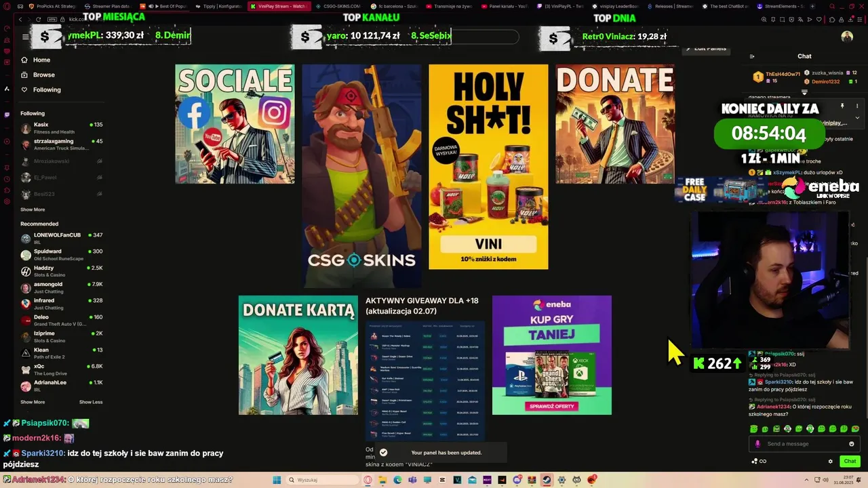Open pinned message three-dot menu

pos(857,106)
